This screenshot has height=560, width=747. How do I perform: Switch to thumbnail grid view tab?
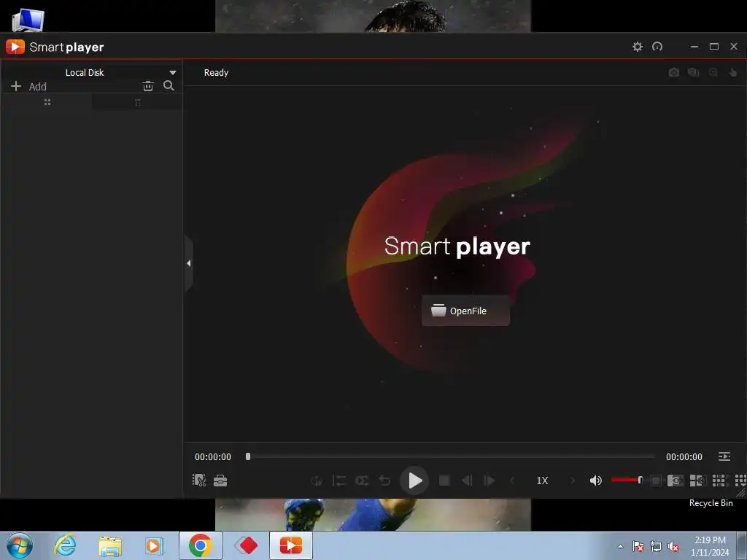tap(47, 102)
